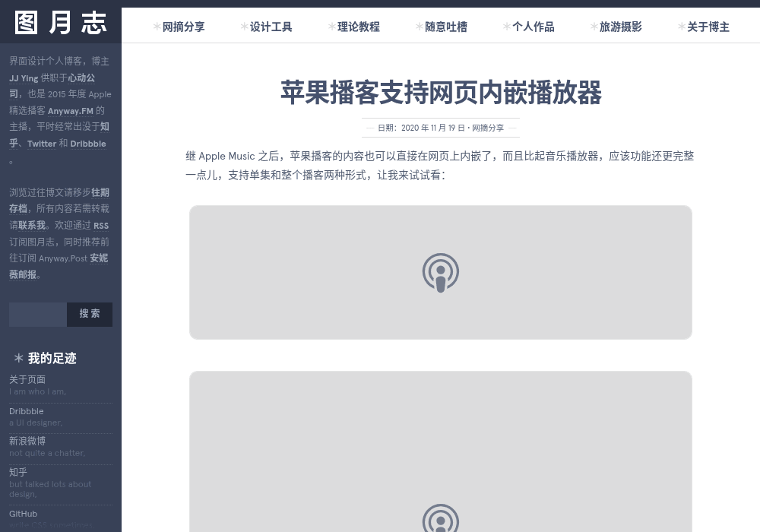
Task: Open 关于页面 in the 我的足迹 list
Action: [27, 379]
